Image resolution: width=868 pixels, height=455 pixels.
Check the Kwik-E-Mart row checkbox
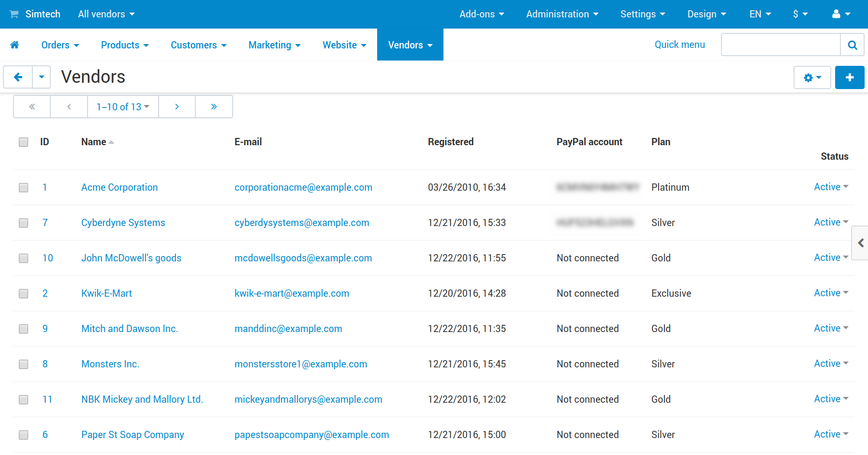(x=23, y=293)
